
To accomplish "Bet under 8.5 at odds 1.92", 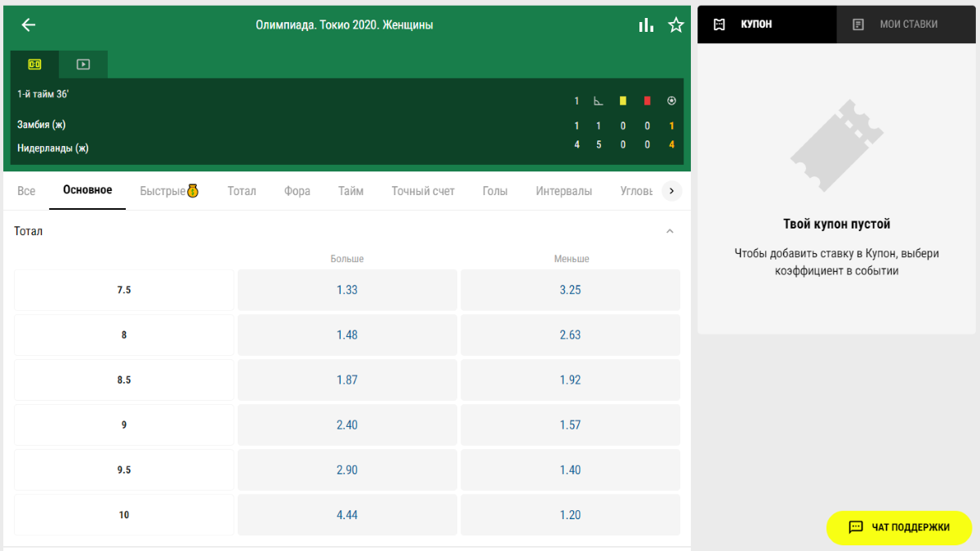I will [x=570, y=380].
